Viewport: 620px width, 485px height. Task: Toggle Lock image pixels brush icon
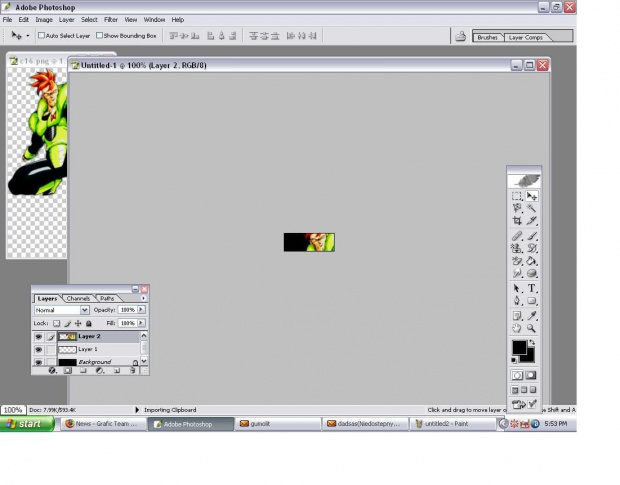click(x=68, y=323)
